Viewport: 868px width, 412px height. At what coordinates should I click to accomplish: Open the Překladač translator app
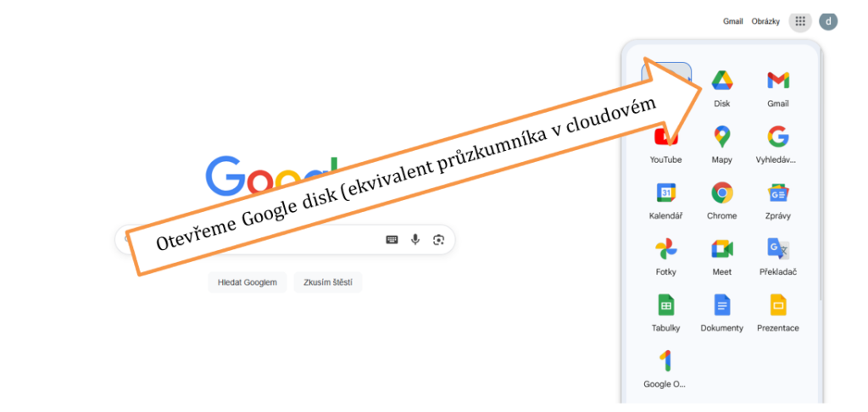tap(778, 258)
